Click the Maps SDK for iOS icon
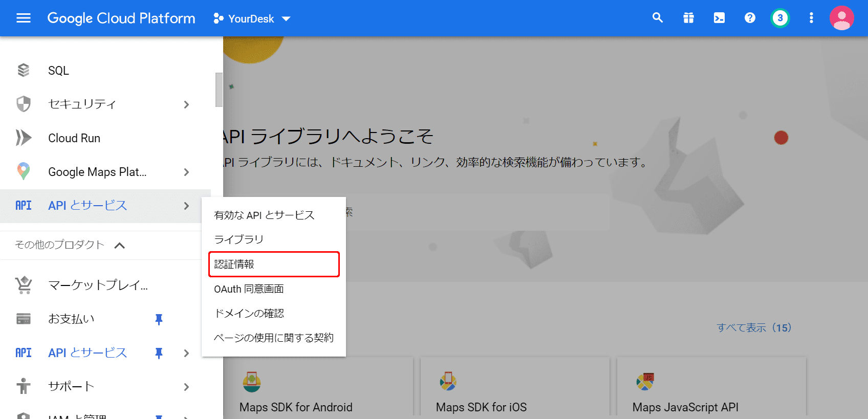The image size is (868, 419). tap(448, 381)
